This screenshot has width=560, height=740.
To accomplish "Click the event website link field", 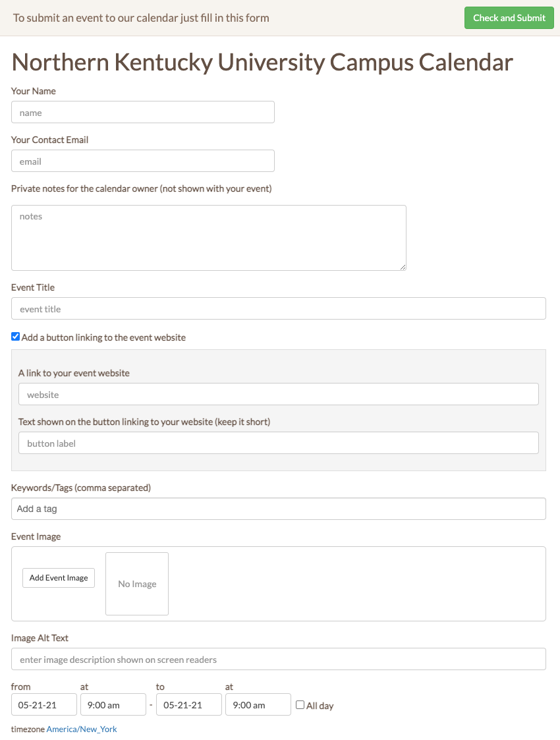I will [278, 394].
